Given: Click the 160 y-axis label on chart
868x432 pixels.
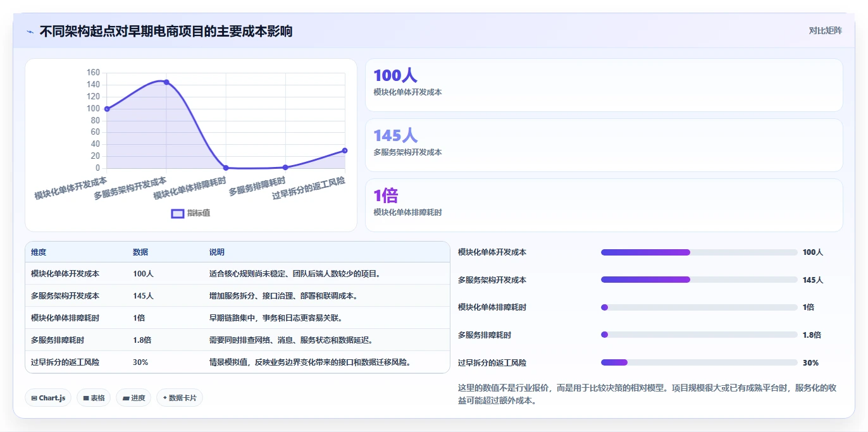Looking at the screenshot, I should coord(93,73).
